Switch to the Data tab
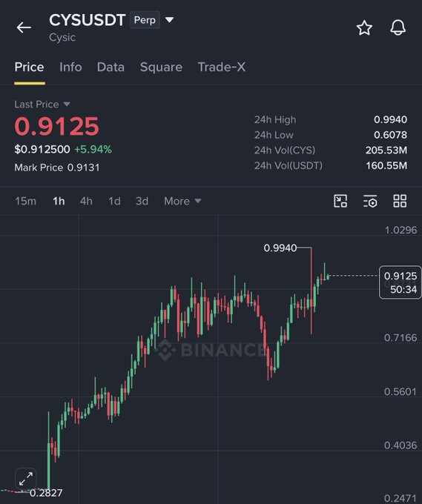422x504 pixels. [x=111, y=67]
